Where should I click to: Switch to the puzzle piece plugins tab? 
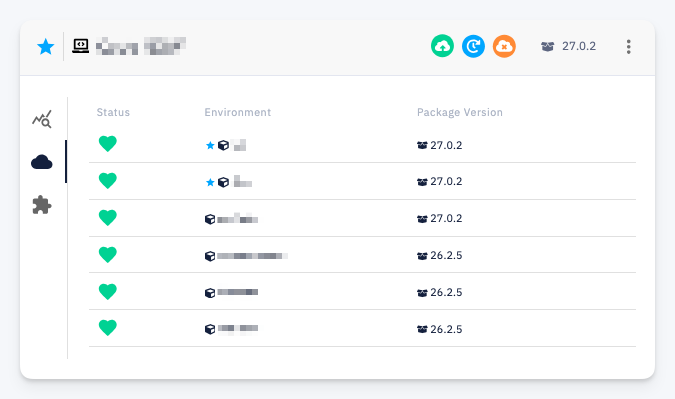[42, 205]
